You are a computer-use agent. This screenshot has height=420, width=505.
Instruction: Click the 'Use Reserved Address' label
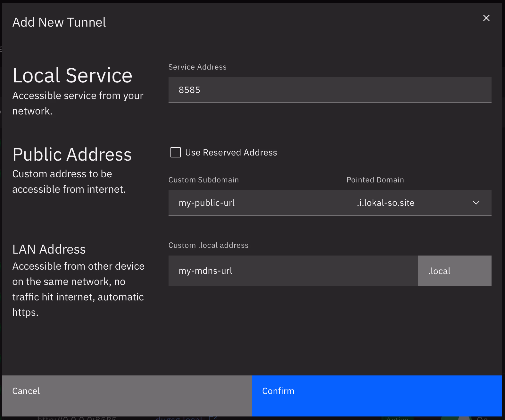pos(231,153)
